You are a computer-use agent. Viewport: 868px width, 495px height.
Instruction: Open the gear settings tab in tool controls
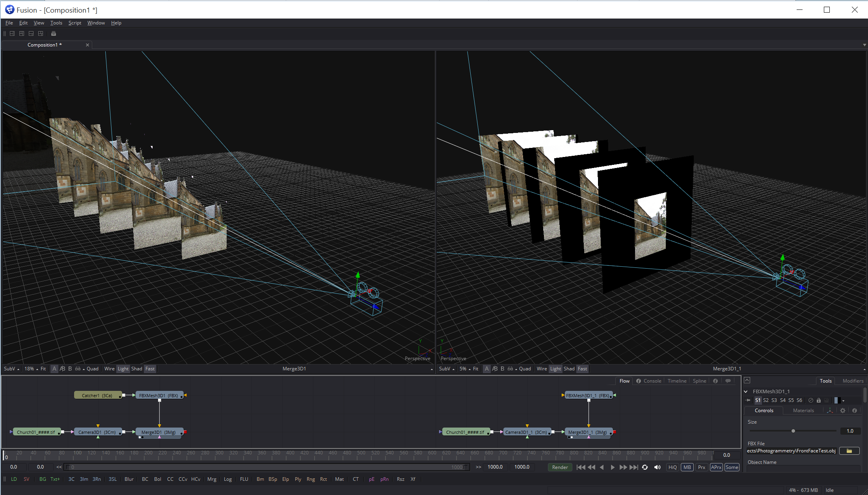pos(842,411)
